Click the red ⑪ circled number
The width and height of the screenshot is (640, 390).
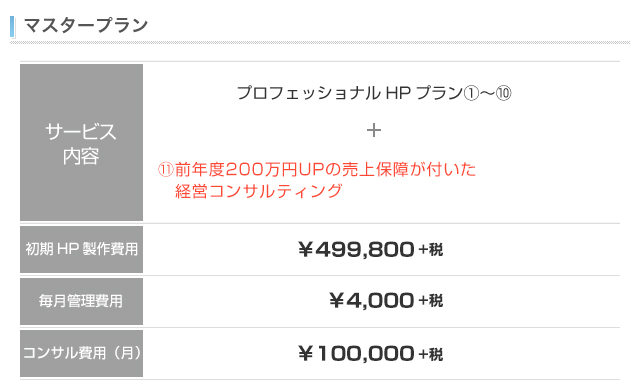pyautogui.click(x=165, y=169)
